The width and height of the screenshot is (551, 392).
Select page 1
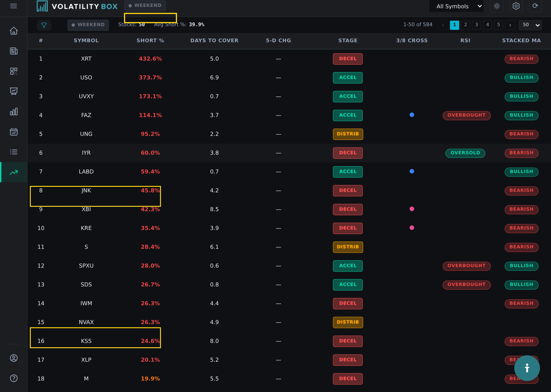[454, 25]
